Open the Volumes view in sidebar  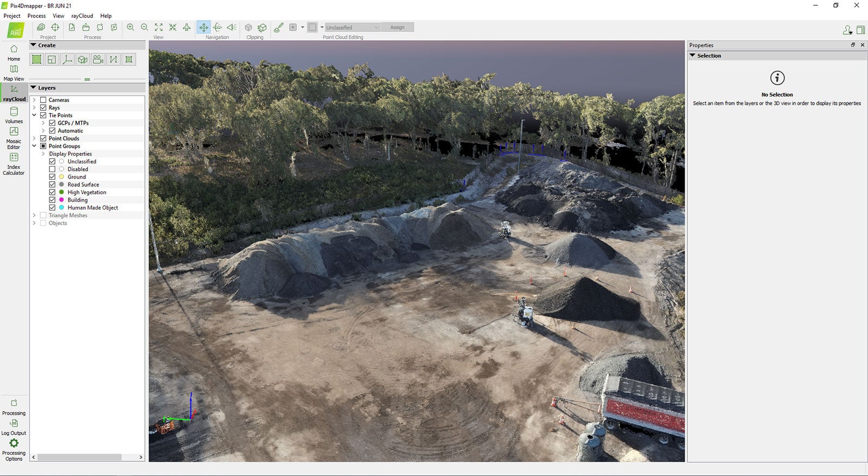point(14,115)
